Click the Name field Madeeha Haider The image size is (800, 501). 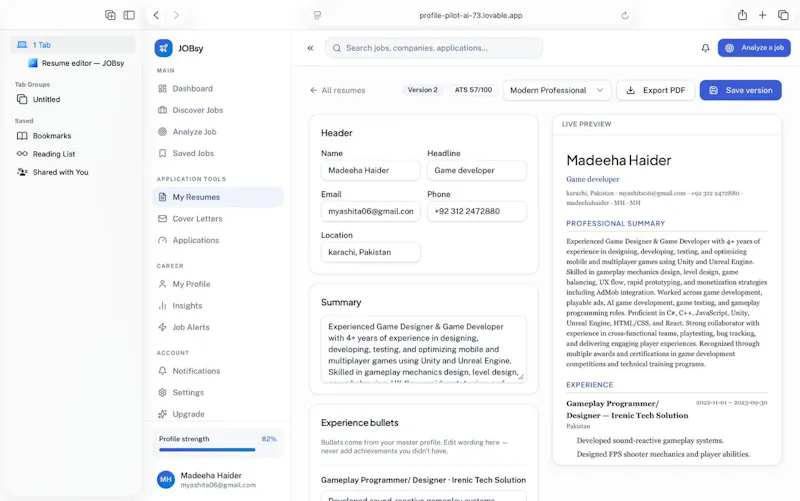point(370,170)
